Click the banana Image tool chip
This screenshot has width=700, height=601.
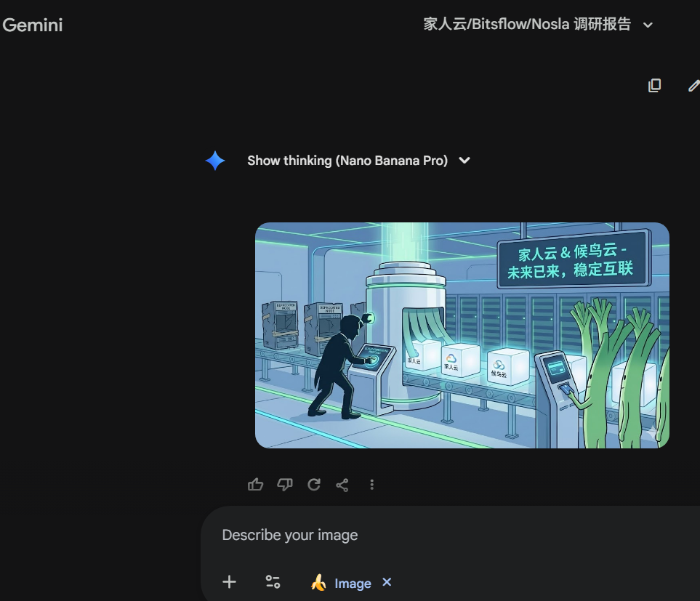point(341,583)
